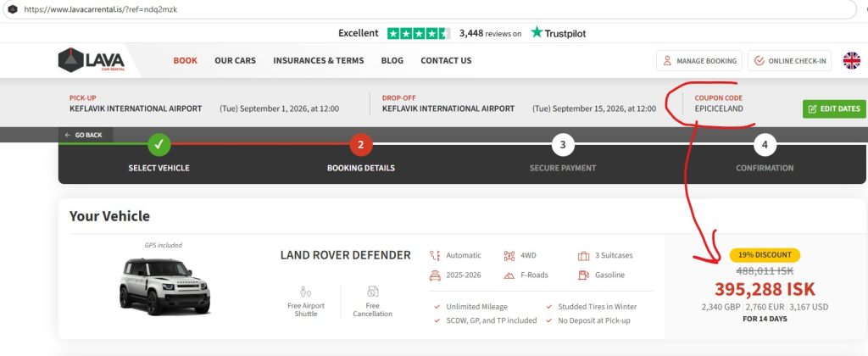This screenshot has width=868, height=356.
Task: Click the Lava Car Rental logo
Action: coord(92,60)
